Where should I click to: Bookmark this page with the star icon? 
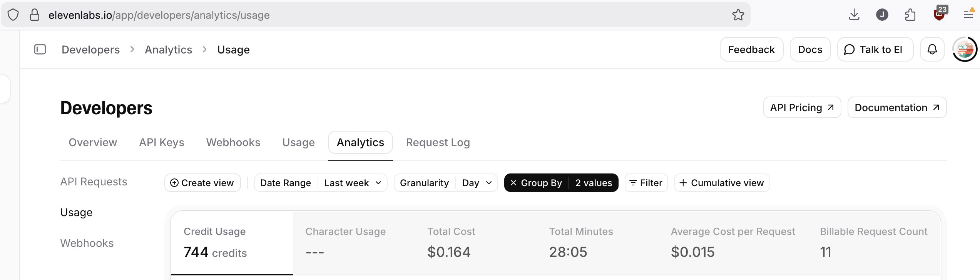tap(738, 15)
